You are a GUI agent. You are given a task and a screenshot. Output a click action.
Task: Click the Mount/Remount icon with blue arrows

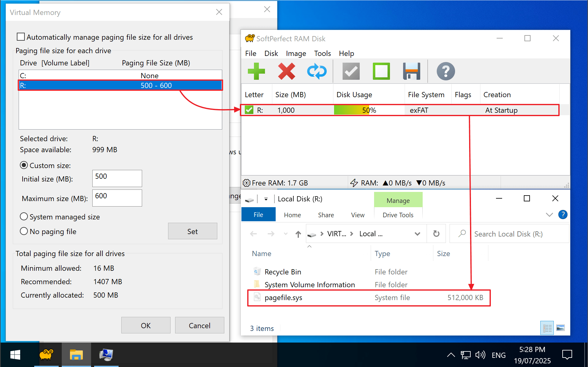[x=317, y=71]
